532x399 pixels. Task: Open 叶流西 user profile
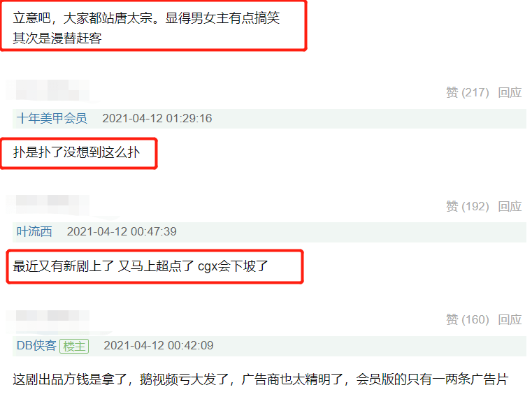[x=34, y=231]
